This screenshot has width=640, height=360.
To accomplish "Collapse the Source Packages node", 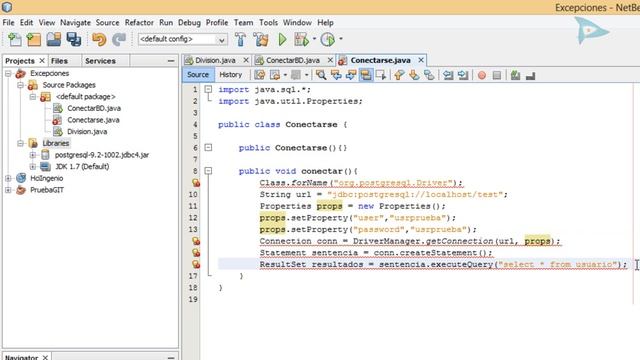I will point(20,85).
